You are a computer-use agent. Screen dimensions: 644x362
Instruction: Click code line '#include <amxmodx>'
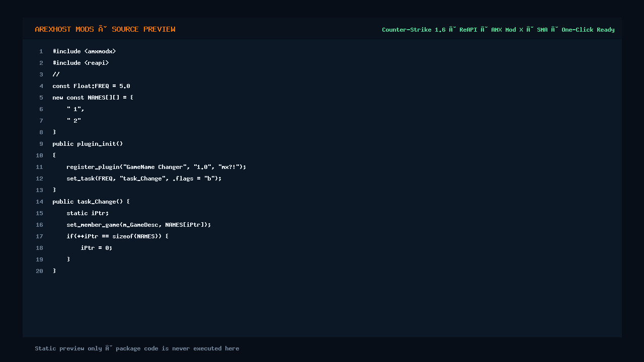(x=84, y=51)
